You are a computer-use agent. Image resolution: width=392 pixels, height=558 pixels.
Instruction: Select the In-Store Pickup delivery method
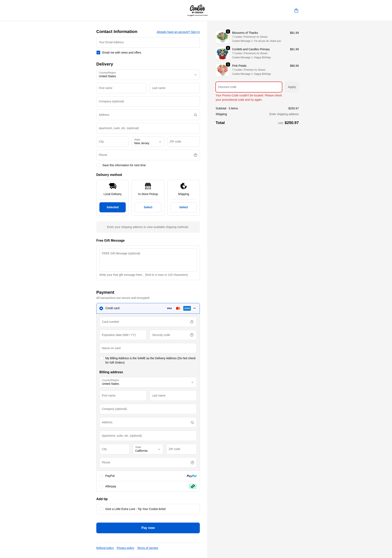coord(148,207)
